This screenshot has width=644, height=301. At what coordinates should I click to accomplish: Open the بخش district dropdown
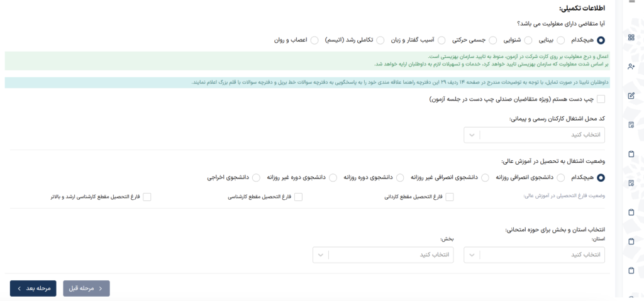[x=383, y=255]
